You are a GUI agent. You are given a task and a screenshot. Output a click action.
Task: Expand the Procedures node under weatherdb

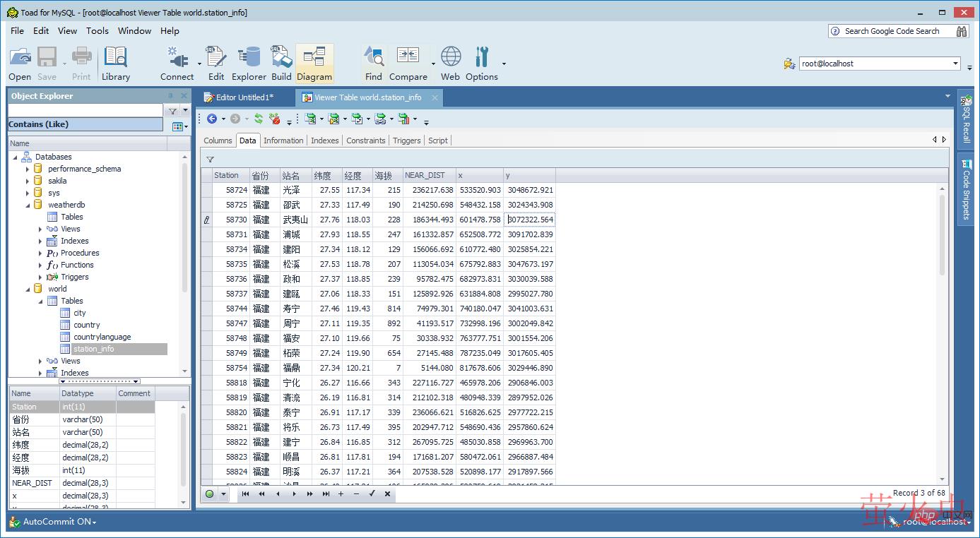[40, 253]
